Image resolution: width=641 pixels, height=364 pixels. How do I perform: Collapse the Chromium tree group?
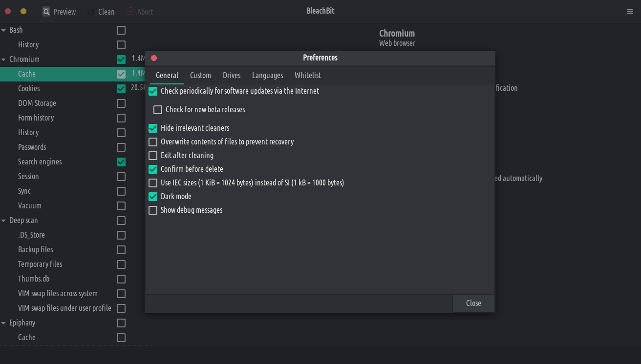coord(4,60)
